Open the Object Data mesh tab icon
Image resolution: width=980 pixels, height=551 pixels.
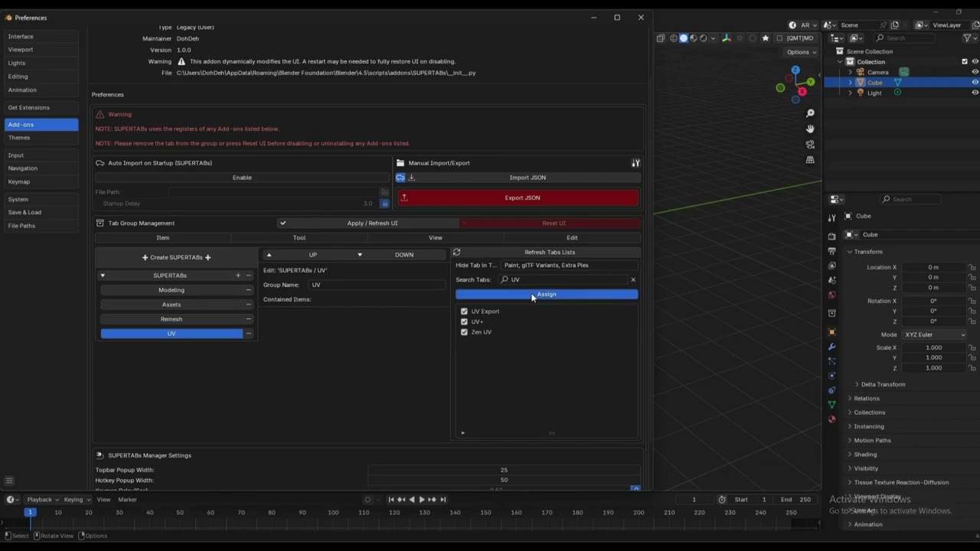coord(832,404)
